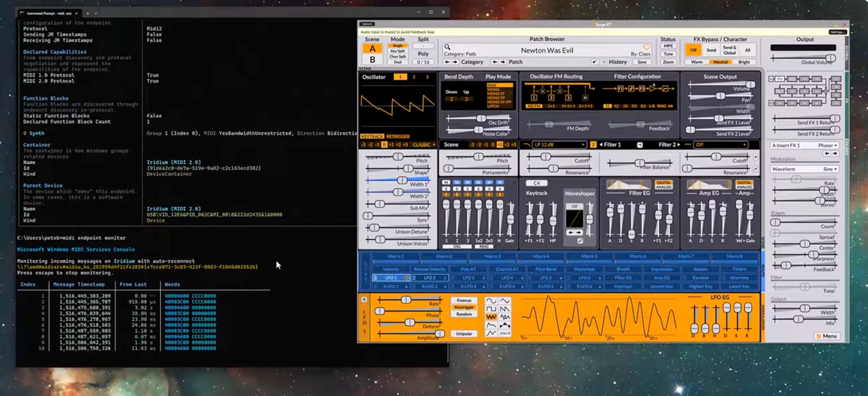Image resolution: width=868 pixels, height=396 pixels.
Task: Favorite the patch with the heart icon
Action: point(647,47)
